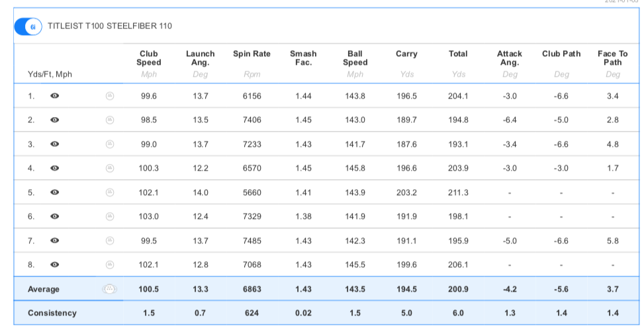Toggle visibility of shot 7
This screenshot has height=332, width=644.
(x=55, y=241)
